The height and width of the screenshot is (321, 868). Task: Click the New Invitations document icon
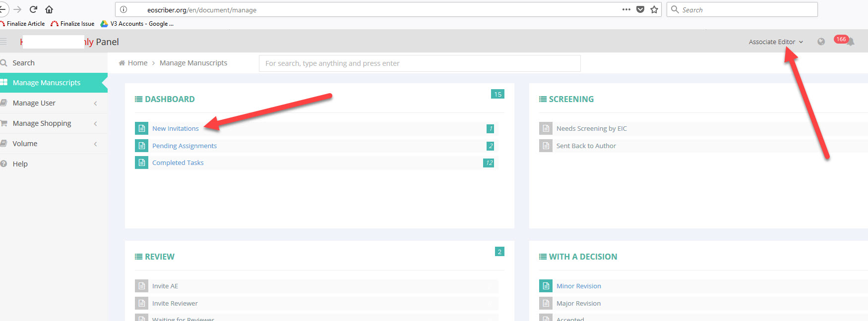click(x=141, y=128)
